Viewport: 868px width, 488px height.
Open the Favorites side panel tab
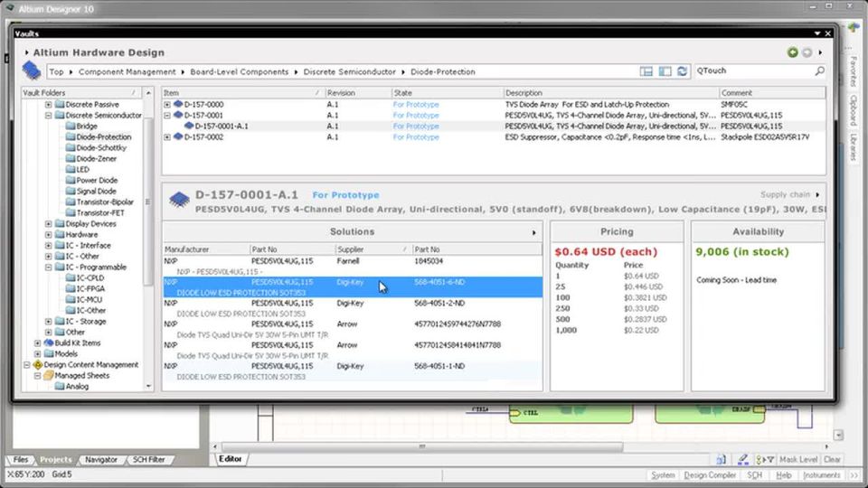(853, 70)
